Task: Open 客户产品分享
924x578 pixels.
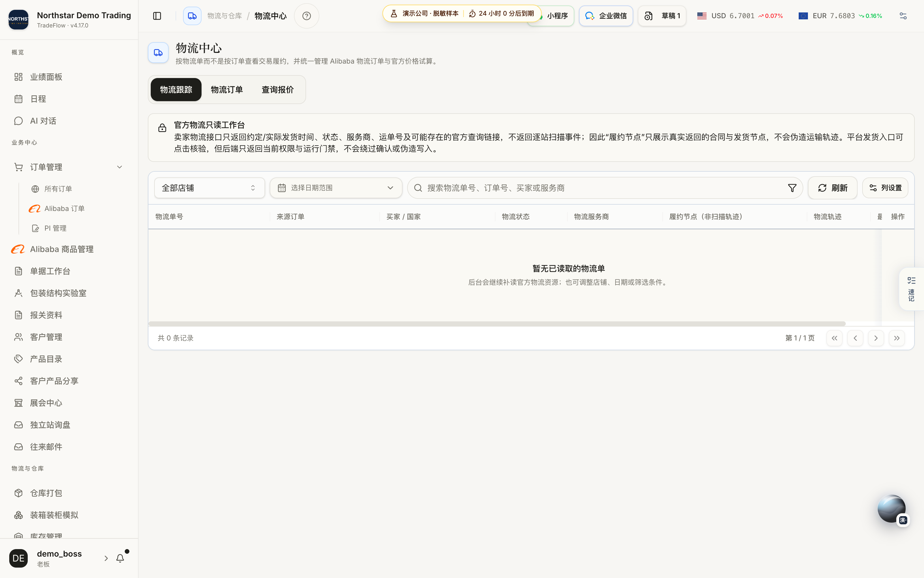Action: coord(69,381)
